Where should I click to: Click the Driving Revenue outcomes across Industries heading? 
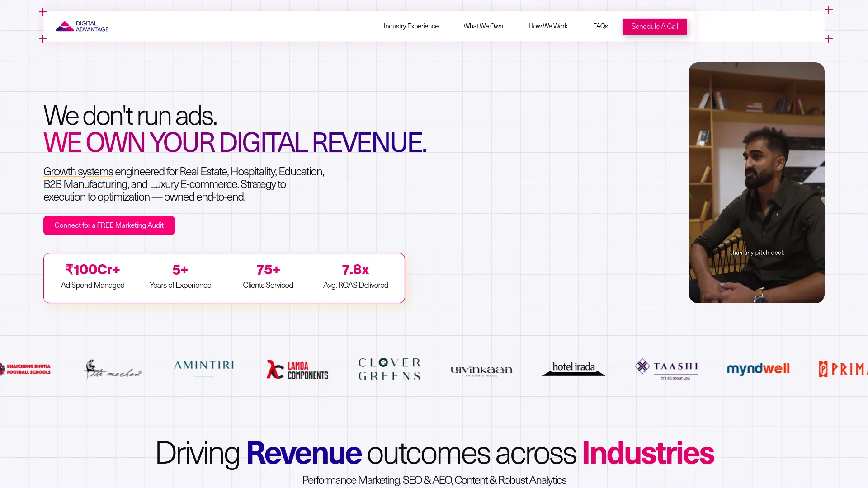point(434,453)
